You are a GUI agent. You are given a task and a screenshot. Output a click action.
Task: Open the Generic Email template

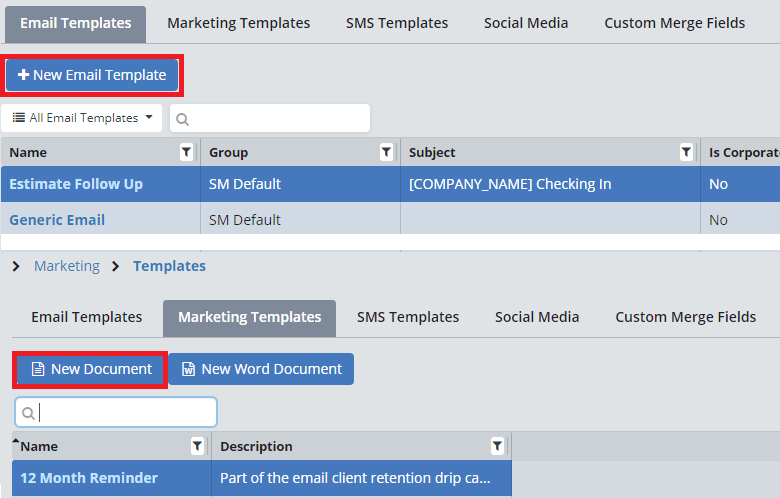pyautogui.click(x=57, y=220)
